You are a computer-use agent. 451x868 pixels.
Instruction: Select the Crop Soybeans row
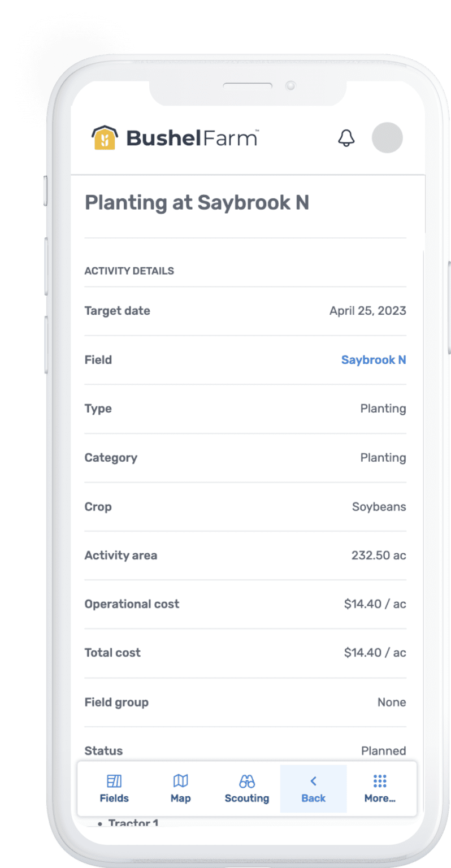click(245, 507)
